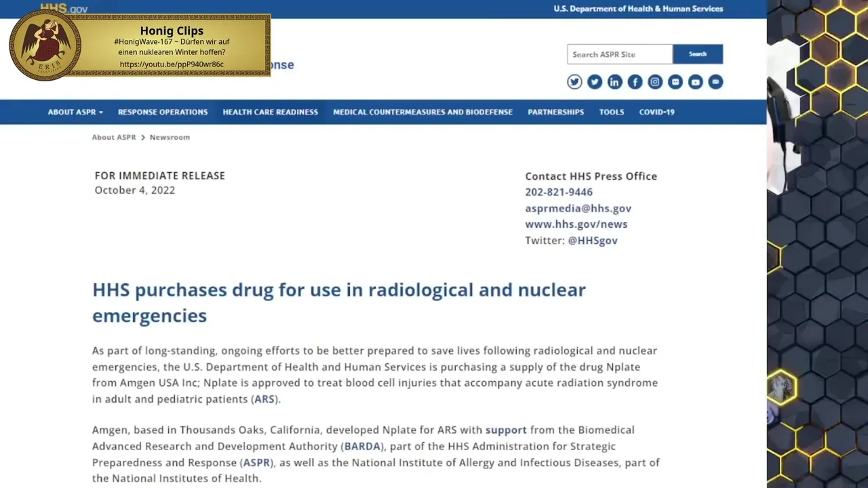Viewport: 868px width, 488px height.
Task: Open the Response Operations menu
Action: coord(163,112)
